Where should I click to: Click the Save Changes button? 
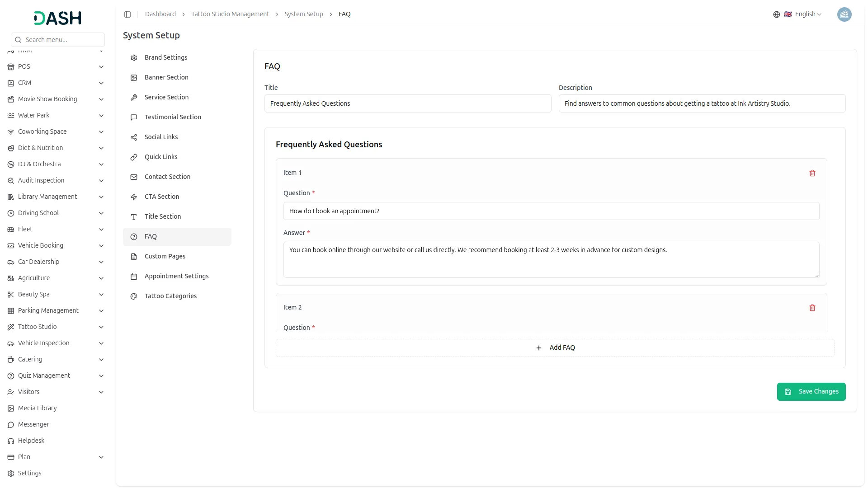(x=811, y=392)
